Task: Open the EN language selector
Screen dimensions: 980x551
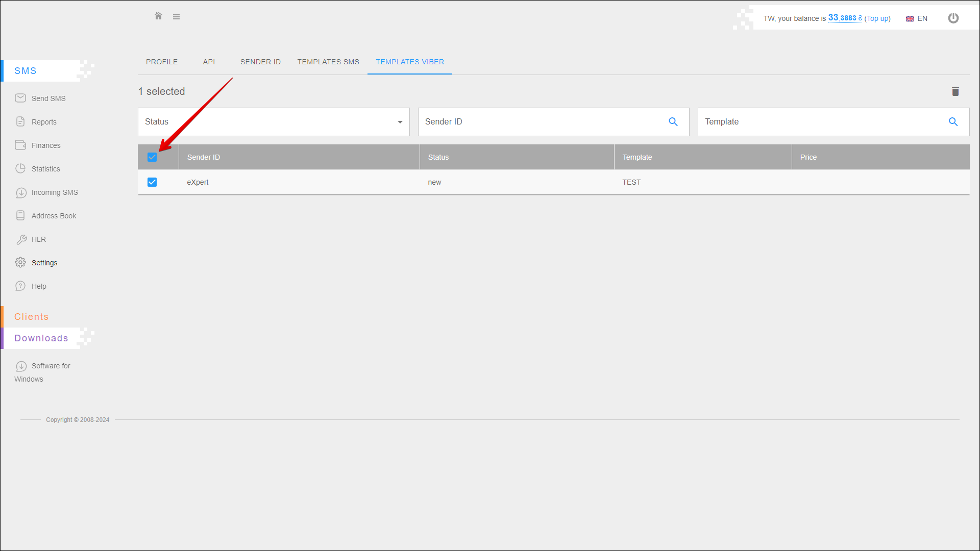Action: click(x=917, y=18)
